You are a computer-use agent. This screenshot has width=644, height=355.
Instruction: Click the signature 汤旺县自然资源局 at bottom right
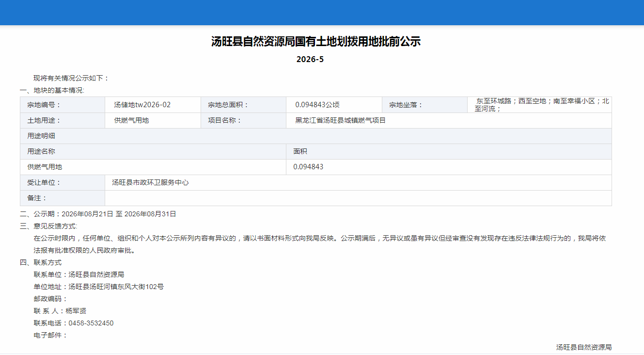584,347
